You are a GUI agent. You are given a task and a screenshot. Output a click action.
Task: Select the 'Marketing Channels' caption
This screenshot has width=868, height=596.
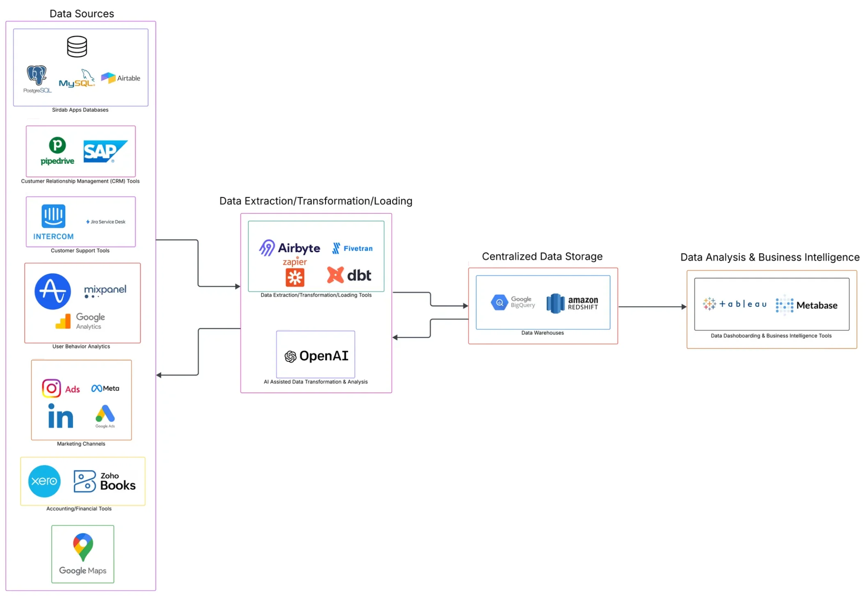[81, 444]
